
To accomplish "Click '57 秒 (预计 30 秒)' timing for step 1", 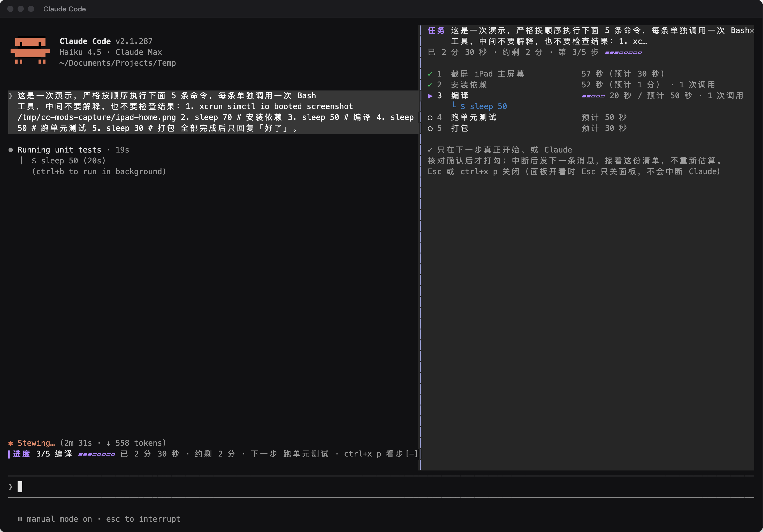I will coord(623,74).
